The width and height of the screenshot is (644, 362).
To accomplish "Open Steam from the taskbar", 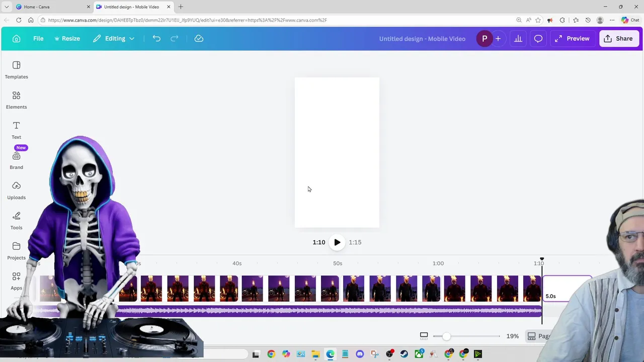I will (404, 354).
